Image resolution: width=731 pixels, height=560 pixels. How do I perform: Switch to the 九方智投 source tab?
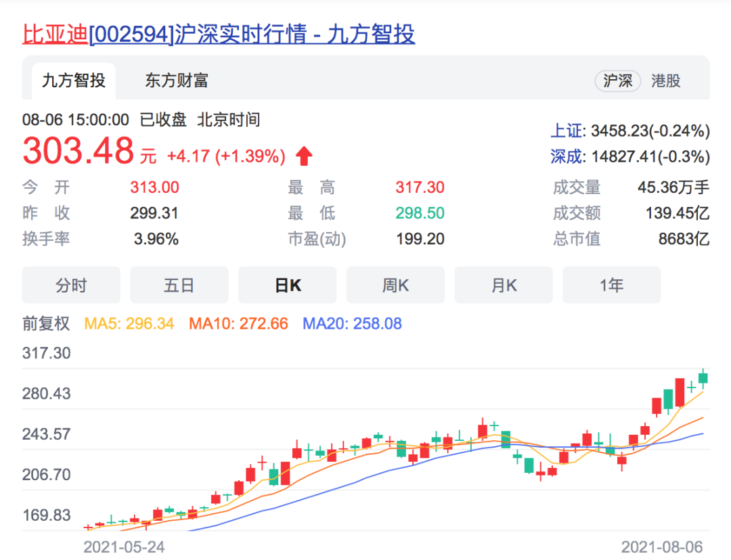click(74, 81)
